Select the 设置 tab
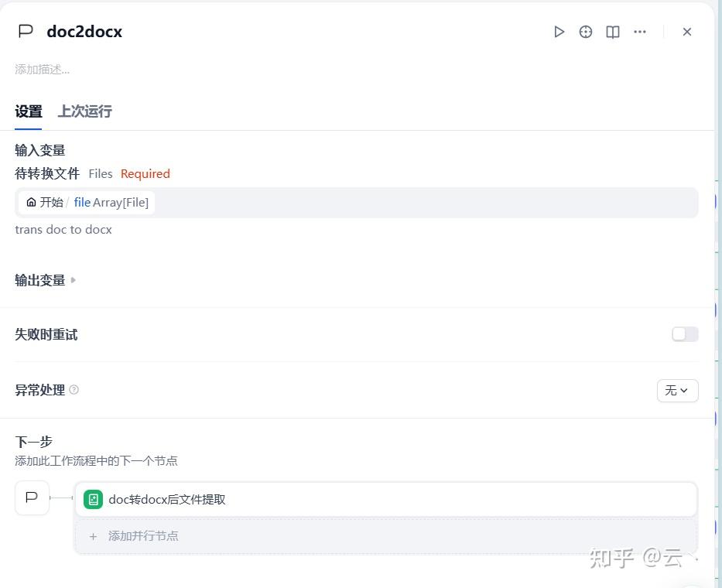 tap(29, 111)
